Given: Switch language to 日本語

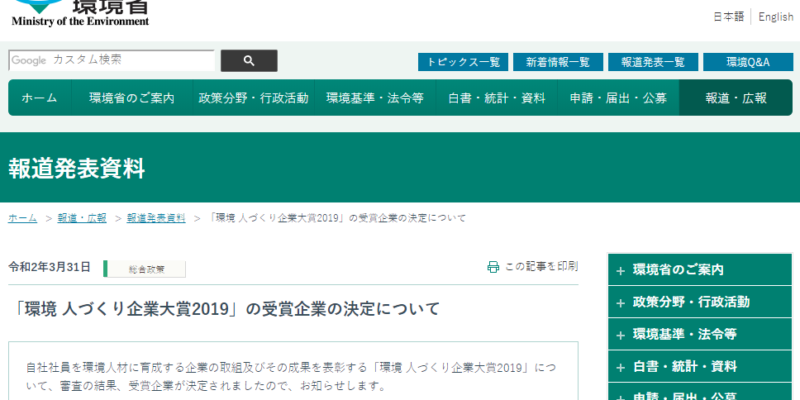Looking at the screenshot, I should coord(729,17).
